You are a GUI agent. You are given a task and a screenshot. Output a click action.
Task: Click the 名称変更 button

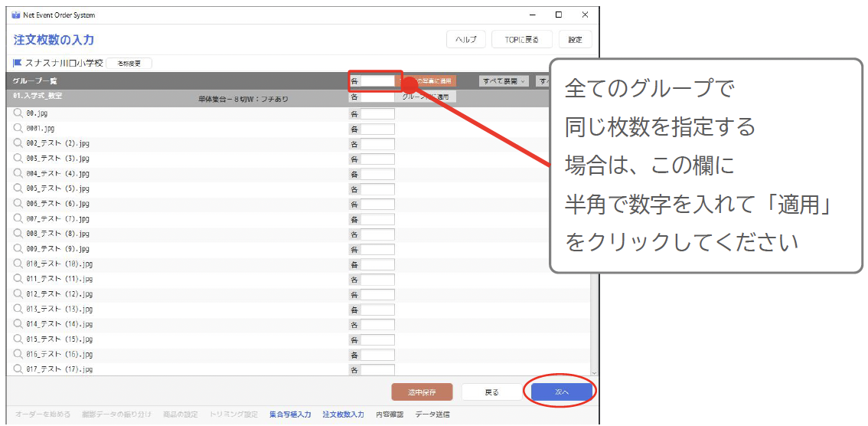[129, 64]
